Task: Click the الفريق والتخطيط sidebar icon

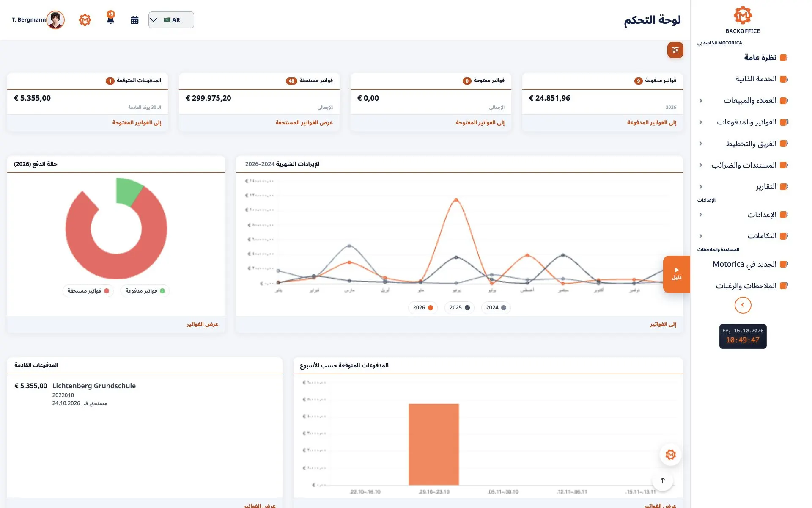Action: (783, 144)
